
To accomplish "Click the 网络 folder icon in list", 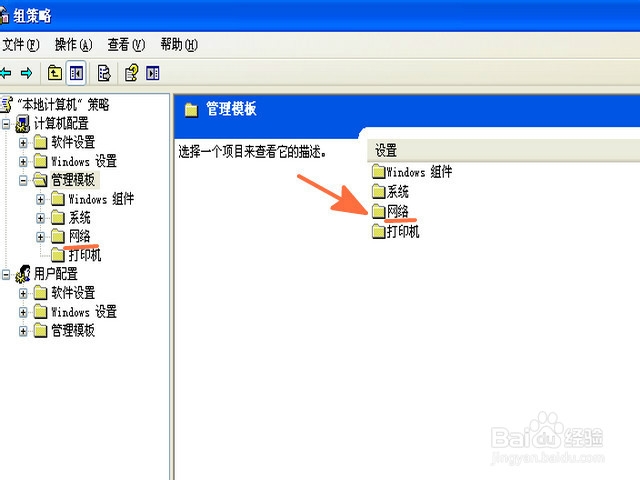I will [x=378, y=211].
